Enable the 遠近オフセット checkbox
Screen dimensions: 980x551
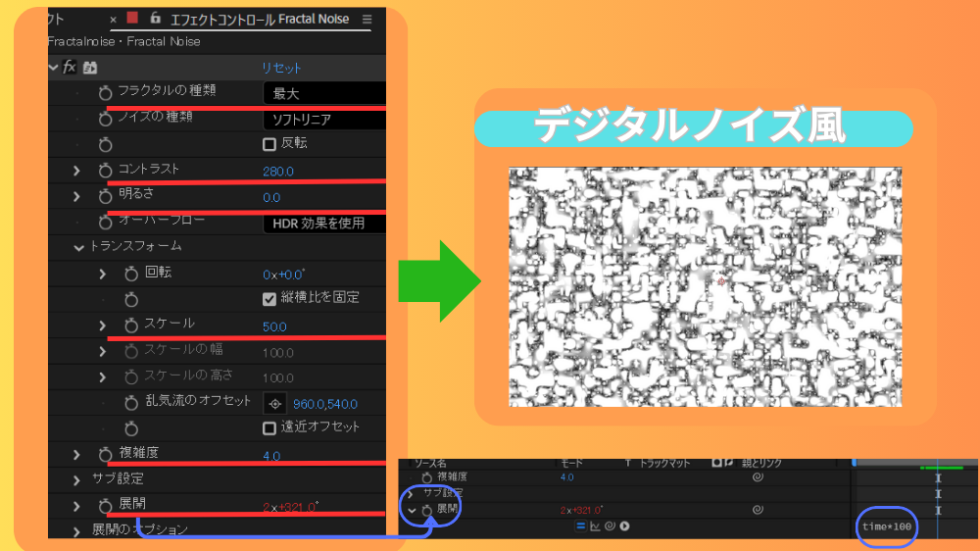tap(269, 427)
